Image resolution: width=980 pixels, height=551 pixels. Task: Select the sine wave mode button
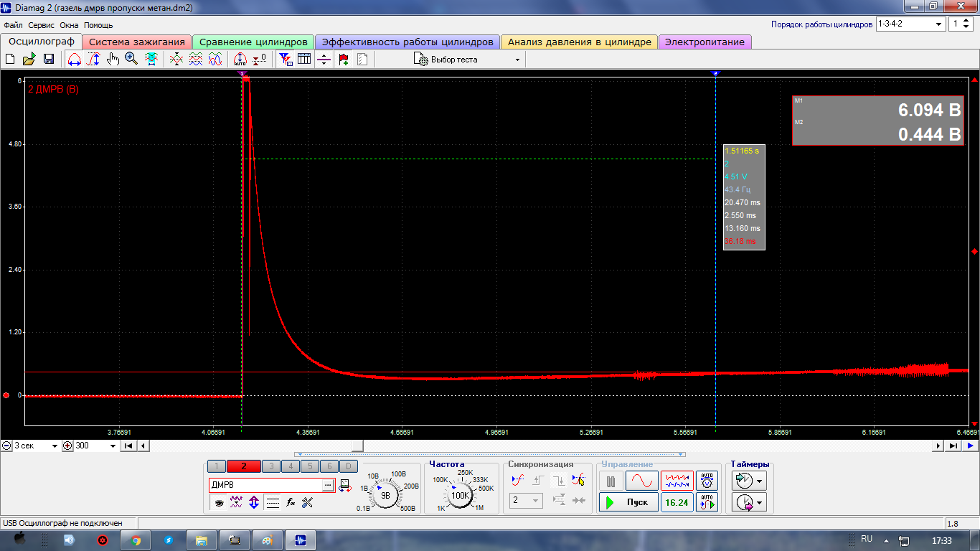point(642,481)
